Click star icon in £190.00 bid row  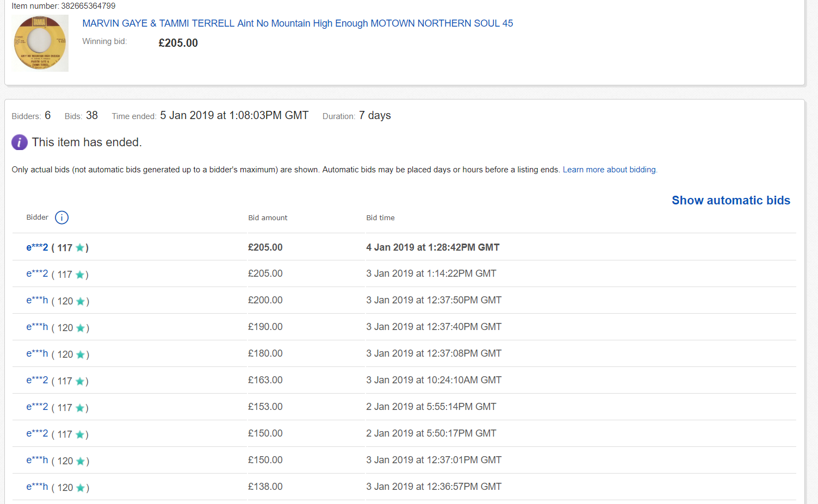(x=80, y=328)
